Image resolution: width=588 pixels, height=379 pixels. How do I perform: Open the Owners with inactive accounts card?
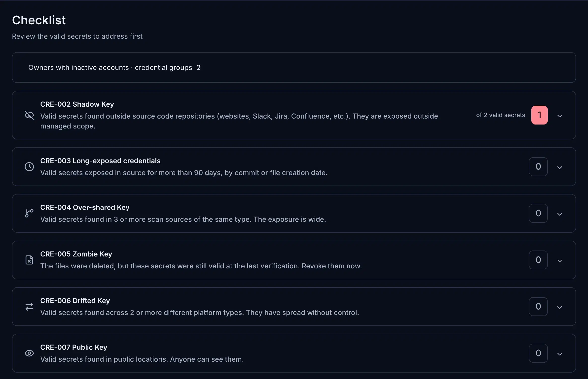tap(294, 67)
